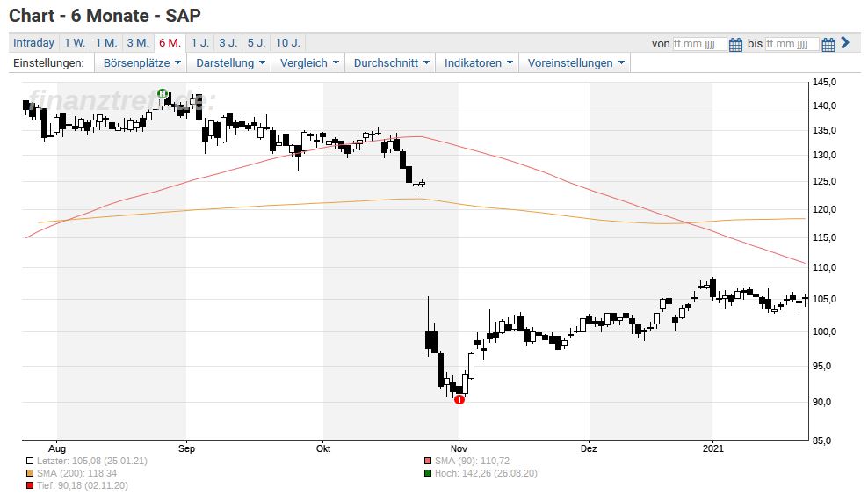Click the 'Okt' x-axis label
This screenshot has width=868, height=495.
[x=323, y=448]
